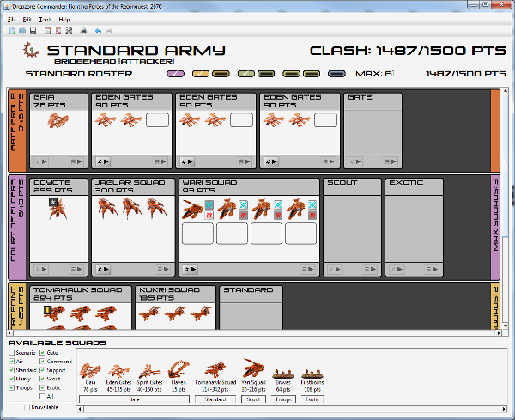The height and width of the screenshot is (420, 515).
Task: Toggle the Command filter checkbox
Action: (x=43, y=362)
